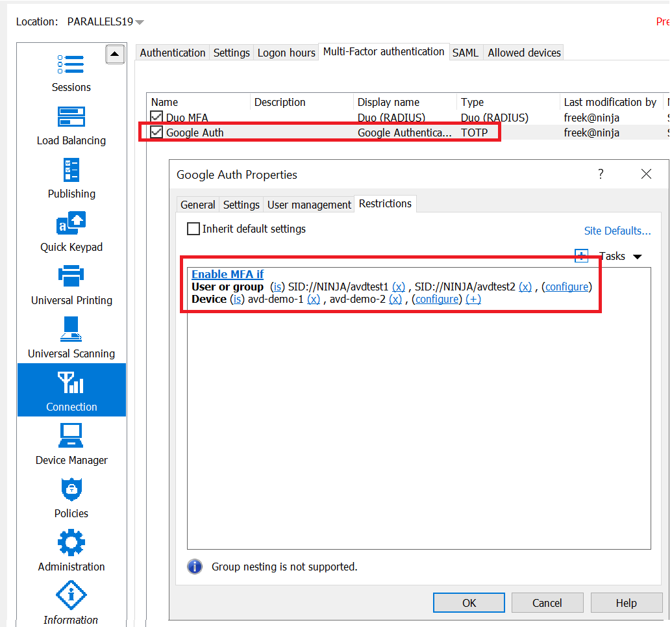Sort by the Name column header

[199, 102]
